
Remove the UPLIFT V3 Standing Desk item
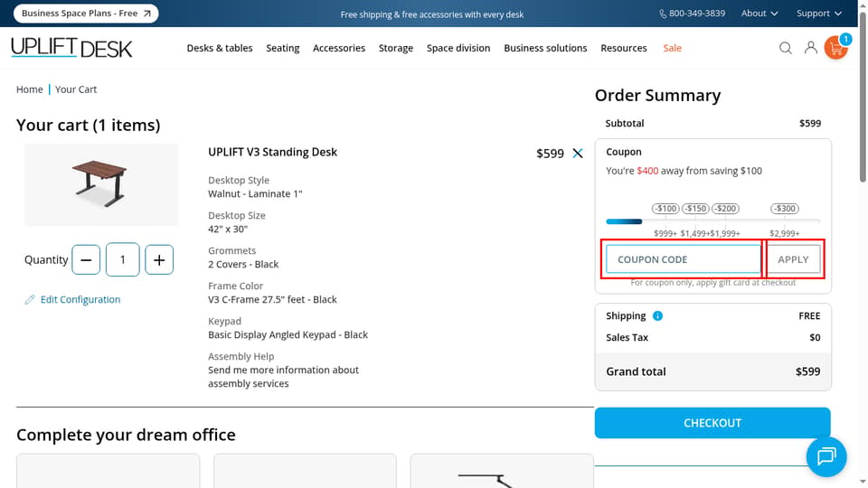pyautogui.click(x=578, y=154)
